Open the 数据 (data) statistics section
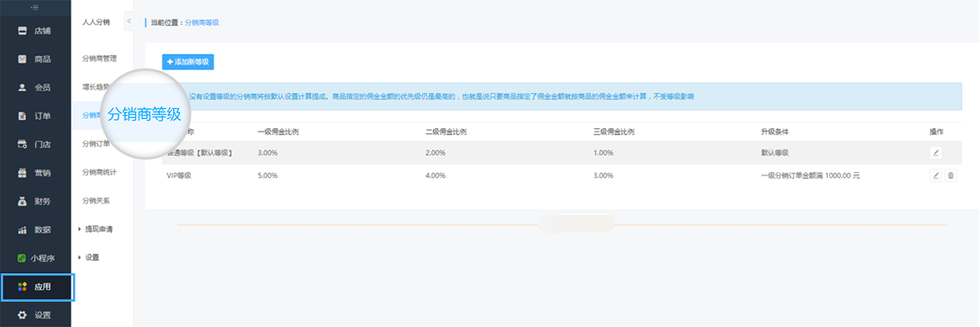980x327 pixels. click(35, 230)
